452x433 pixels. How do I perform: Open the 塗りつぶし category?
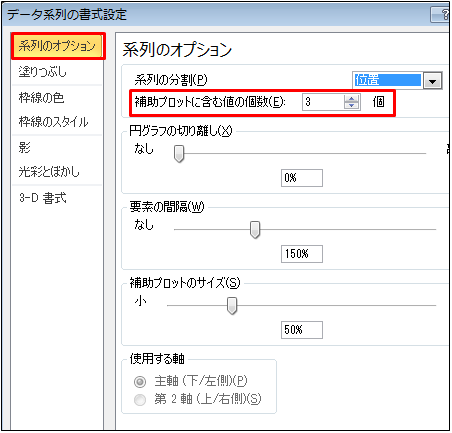click(43, 72)
